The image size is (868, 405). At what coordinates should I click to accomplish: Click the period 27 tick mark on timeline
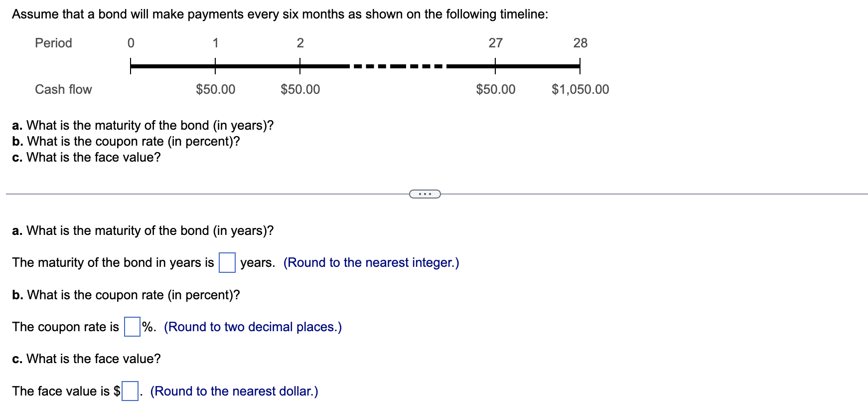tap(495, 66)
